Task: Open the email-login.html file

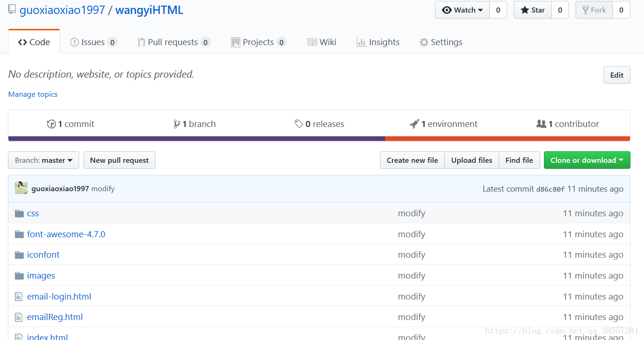Action: [59, 296]
